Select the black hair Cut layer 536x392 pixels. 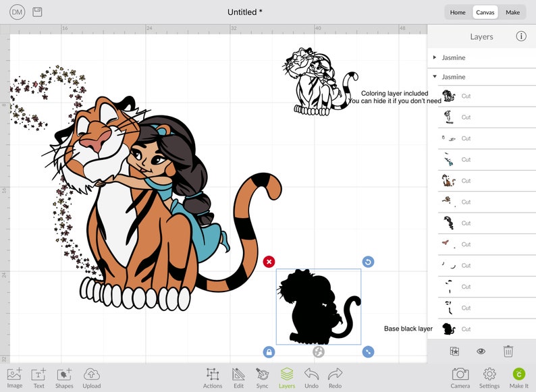[487, 223]
